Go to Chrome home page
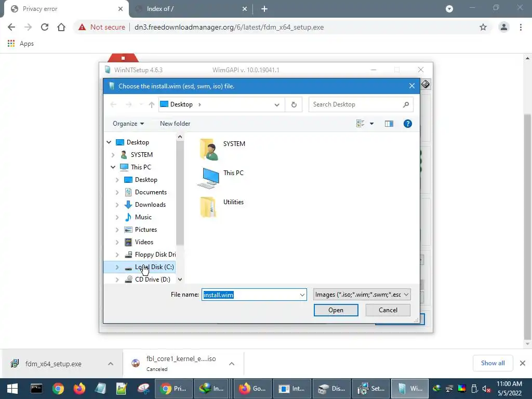 61,27
